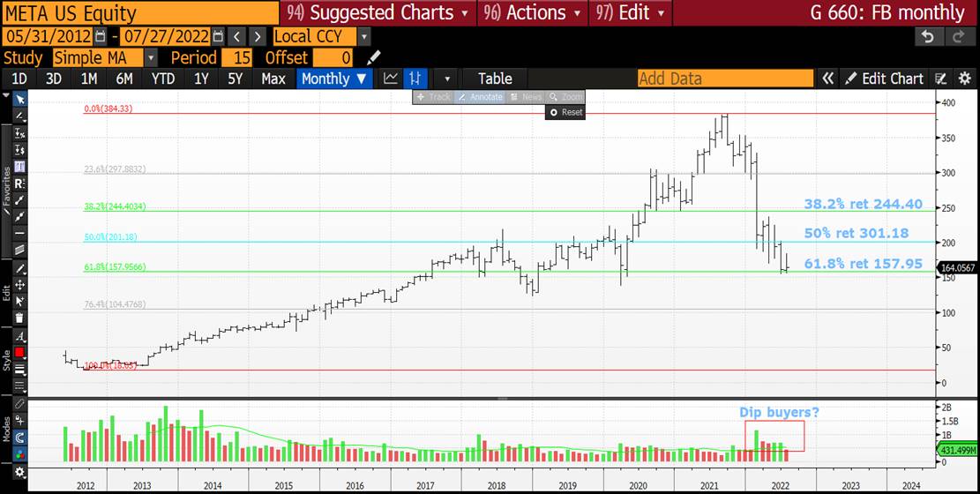Open chart notes edit icon
Image resolution: width=980 pixels, height=494 pixels.
tap(940, 79)
